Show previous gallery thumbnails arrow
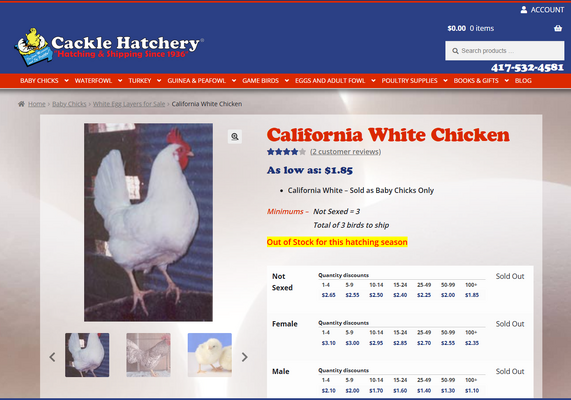Image resolution: width=571 pixels, height=400 pixels. click(52, 357)
